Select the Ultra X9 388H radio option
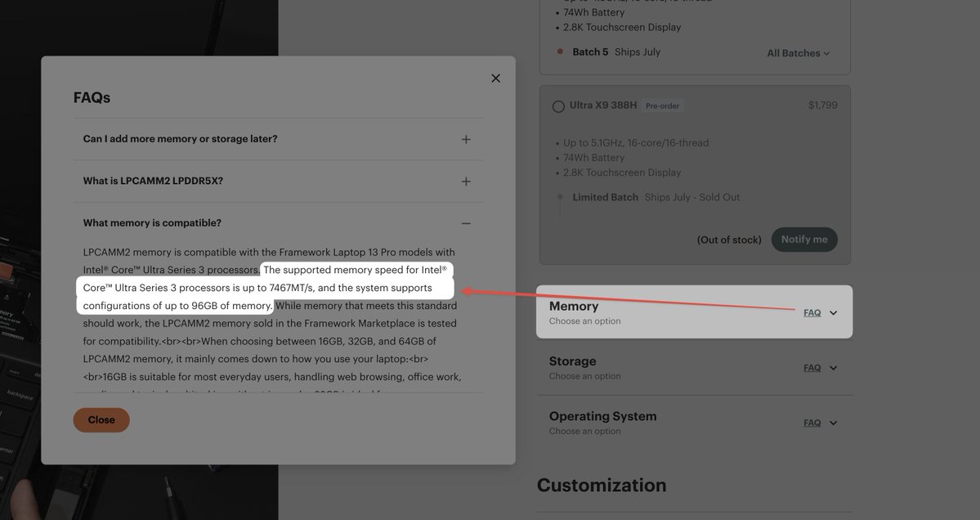The image size is (980, 520). (558, 106)
